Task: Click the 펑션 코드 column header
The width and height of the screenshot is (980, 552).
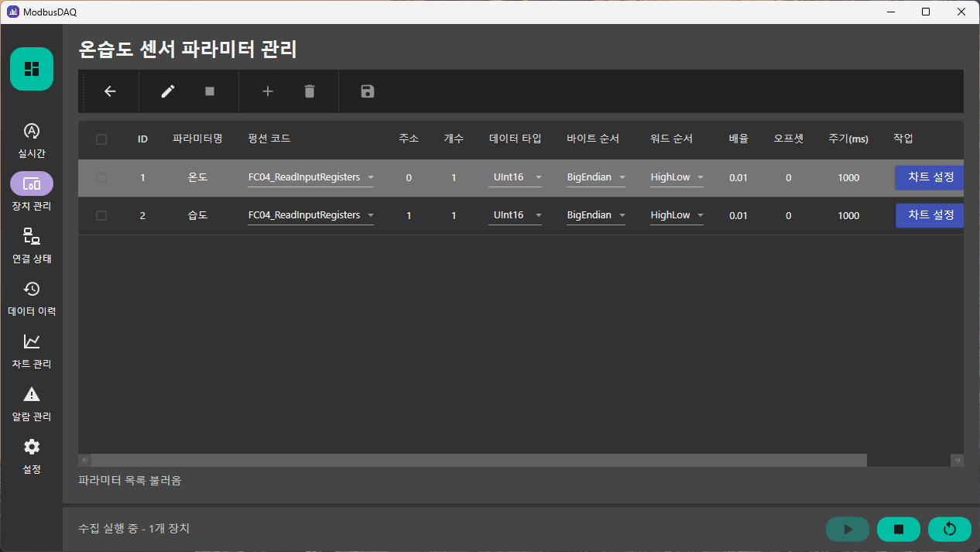Action: 269,139
